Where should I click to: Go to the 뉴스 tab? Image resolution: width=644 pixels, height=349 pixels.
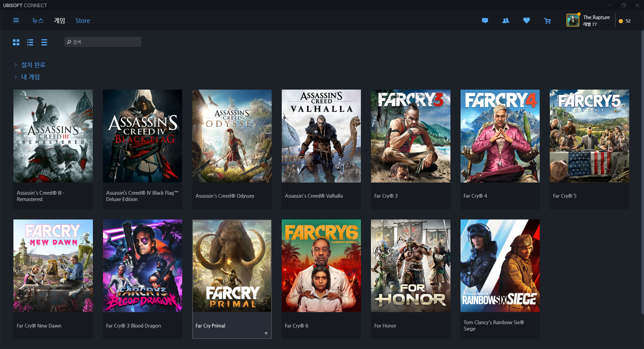(x=38, y=20)
